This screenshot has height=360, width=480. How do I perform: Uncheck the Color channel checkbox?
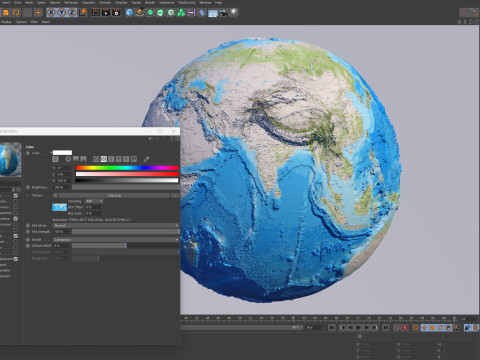(16, 196)
